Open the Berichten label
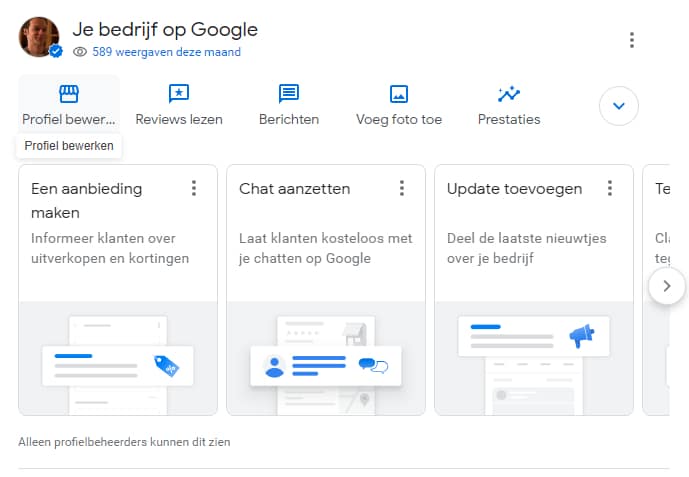 pos(289,119)
